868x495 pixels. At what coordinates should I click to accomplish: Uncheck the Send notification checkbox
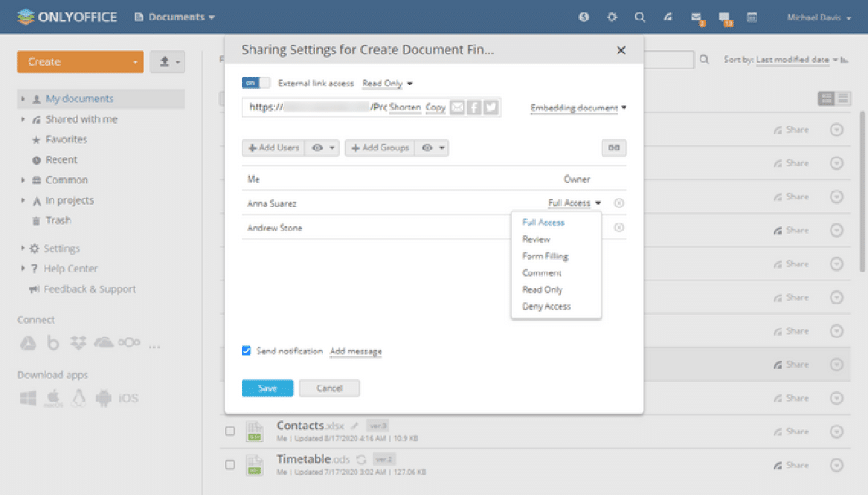(x=246, y=351)
